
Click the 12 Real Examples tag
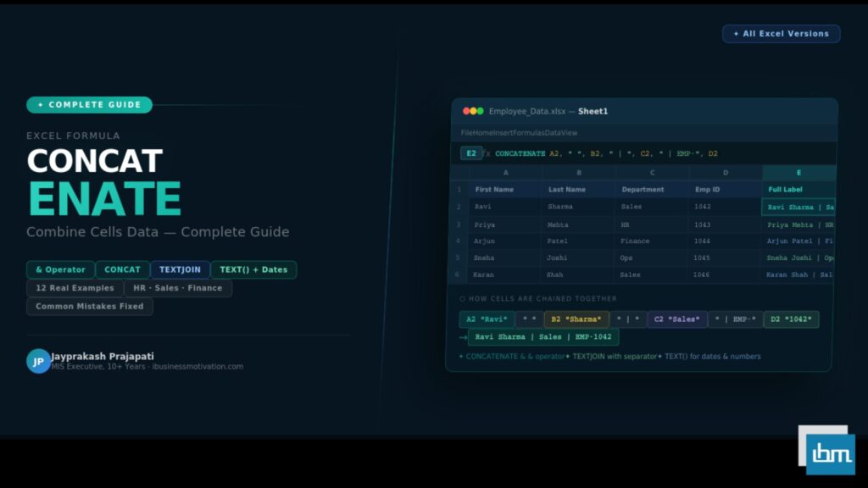[x=75, y=288]
